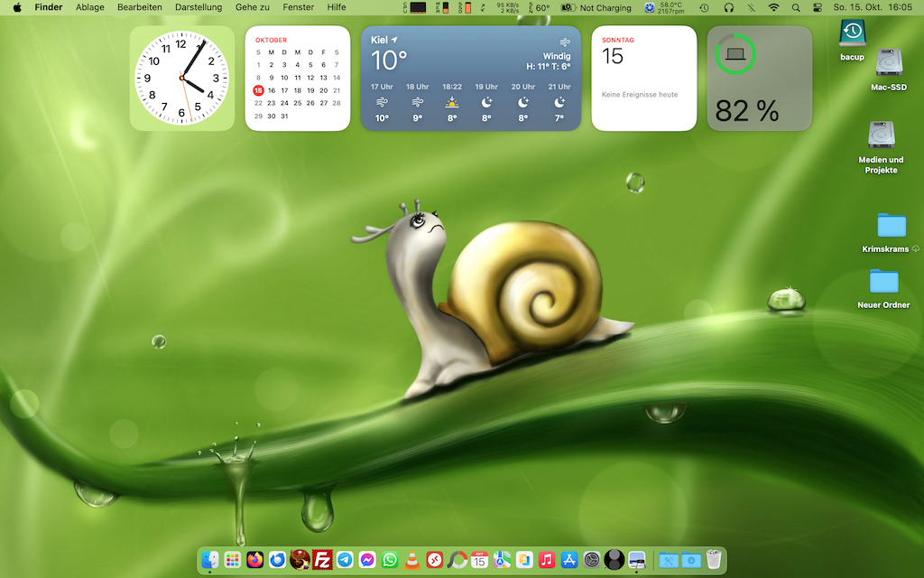924x578 pixels.
Task: Open the App Store
Action: pos(569,560)
